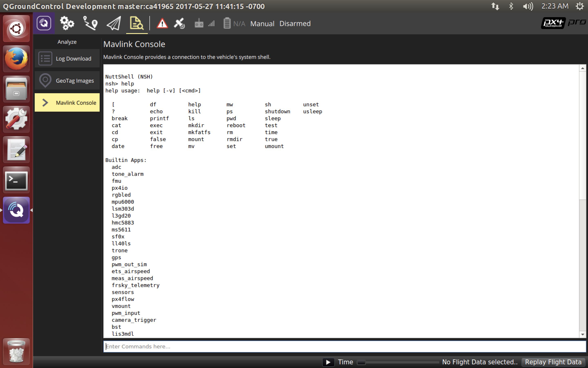Open Trash dock icon
Image resolution: width=588 pixels, height=368 pixels.
[x=16, y=351]
